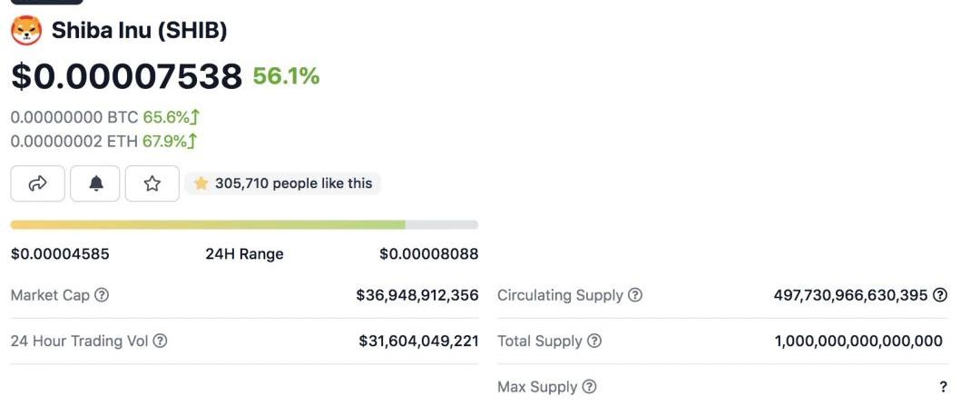Viewport: 980px width, 406px height.
Task: Click the $0.00007538 current price
Action: pyautogui.click(x=126, y=76)
